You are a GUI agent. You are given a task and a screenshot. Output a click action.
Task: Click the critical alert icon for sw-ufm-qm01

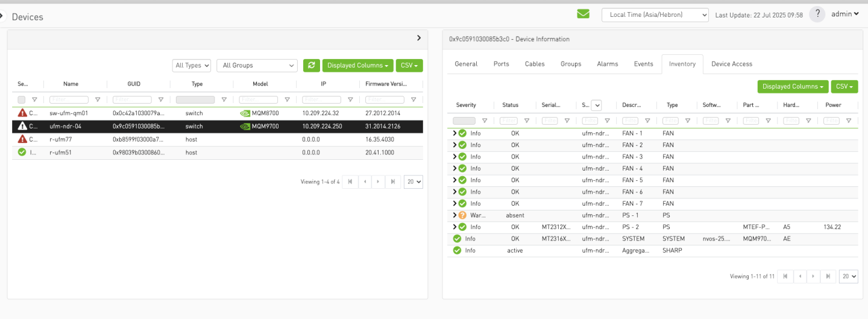point(22,113)
